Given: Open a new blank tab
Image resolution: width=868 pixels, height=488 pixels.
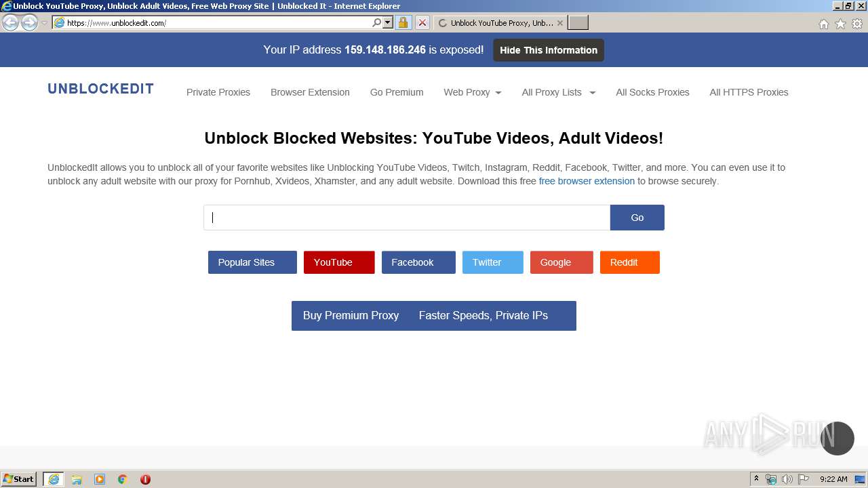Looking at the screenshot, I should [x=578, y=22].
